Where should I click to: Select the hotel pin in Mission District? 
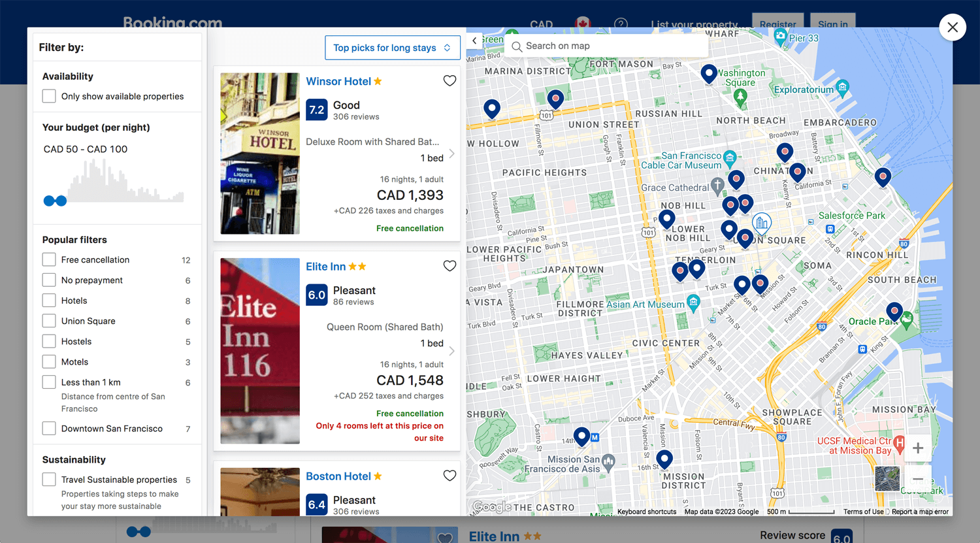click(x=664, y=459)
